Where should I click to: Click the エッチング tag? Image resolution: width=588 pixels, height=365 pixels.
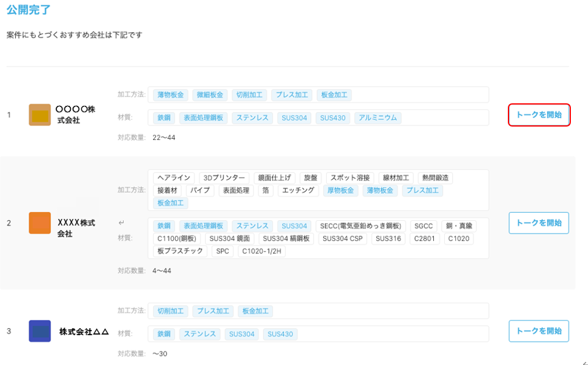pos(298,190)
